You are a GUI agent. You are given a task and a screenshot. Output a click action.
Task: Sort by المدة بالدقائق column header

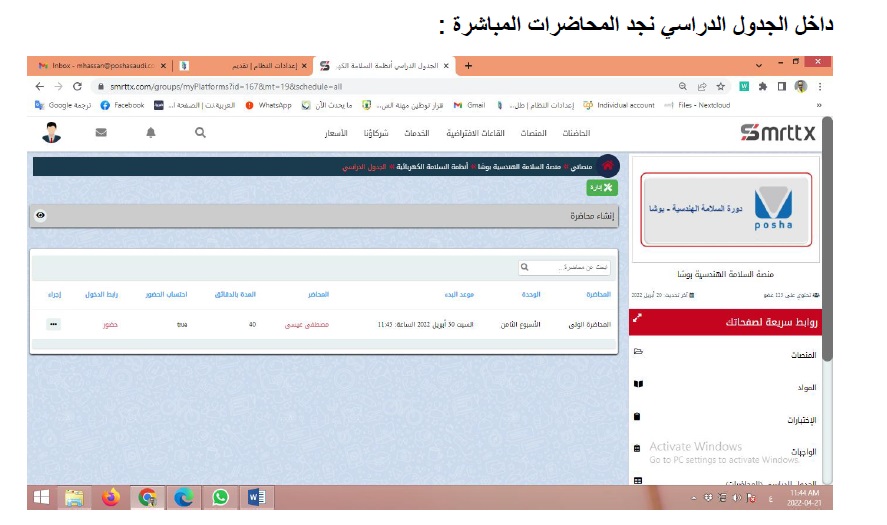[x=235, y=294]
